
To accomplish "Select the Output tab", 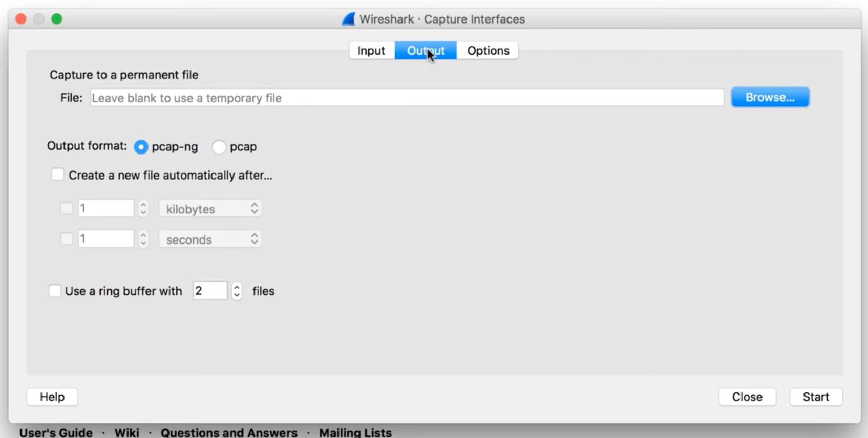I will (426, 51).
